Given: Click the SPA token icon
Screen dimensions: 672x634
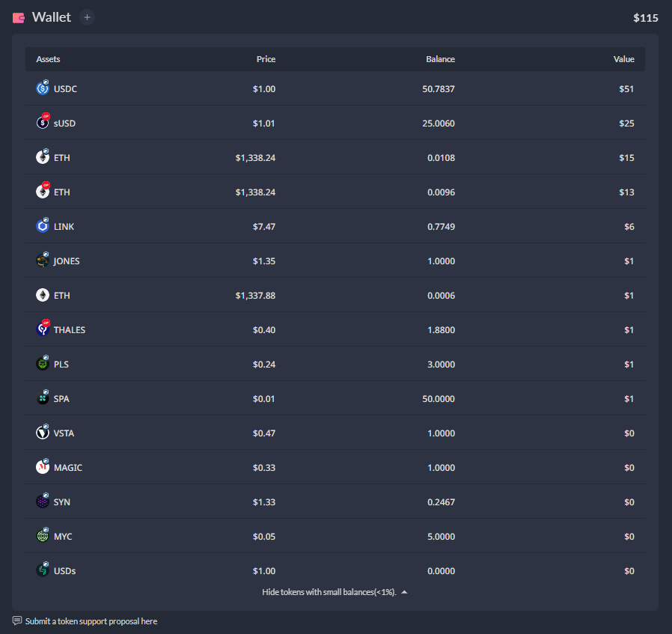Looking at the screenshot, I should 43,397.
